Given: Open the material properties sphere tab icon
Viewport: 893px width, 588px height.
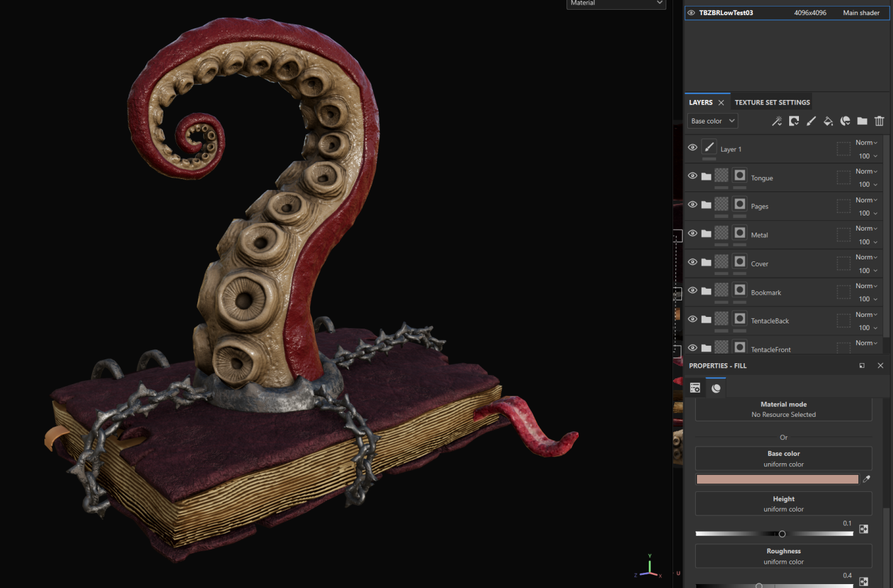Looking at the screenshot, I should click(716, 388).
